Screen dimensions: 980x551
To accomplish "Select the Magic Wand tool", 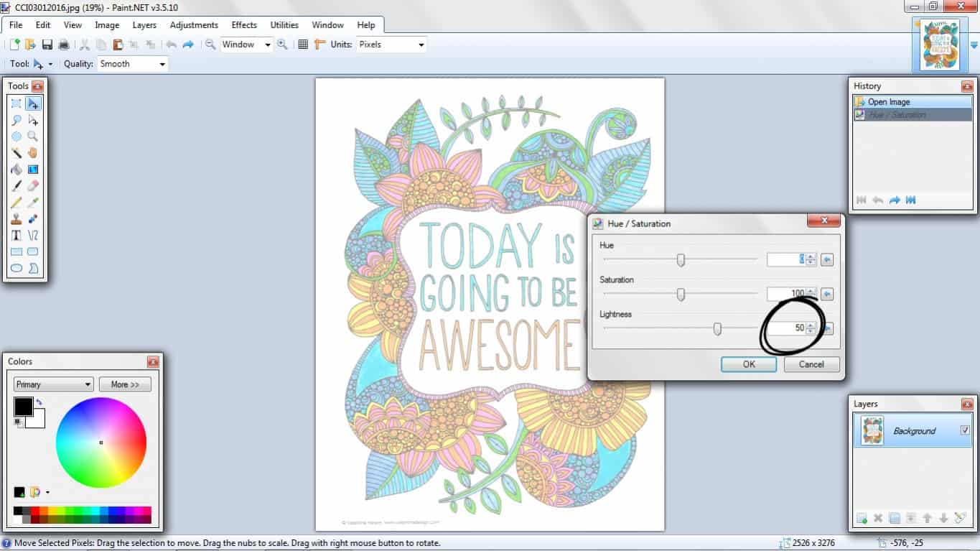I will pyautogui.click(x=16, y=152).
